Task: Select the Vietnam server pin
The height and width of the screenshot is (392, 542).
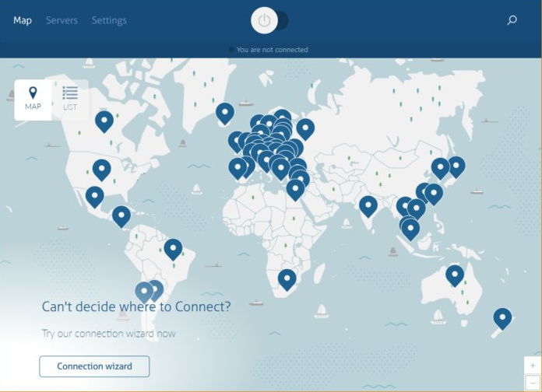Action: pyautogui.click(x=416, y=209)
